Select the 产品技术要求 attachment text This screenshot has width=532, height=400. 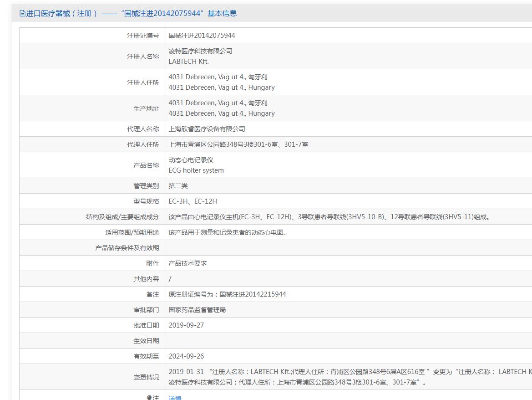coord(187,263)
